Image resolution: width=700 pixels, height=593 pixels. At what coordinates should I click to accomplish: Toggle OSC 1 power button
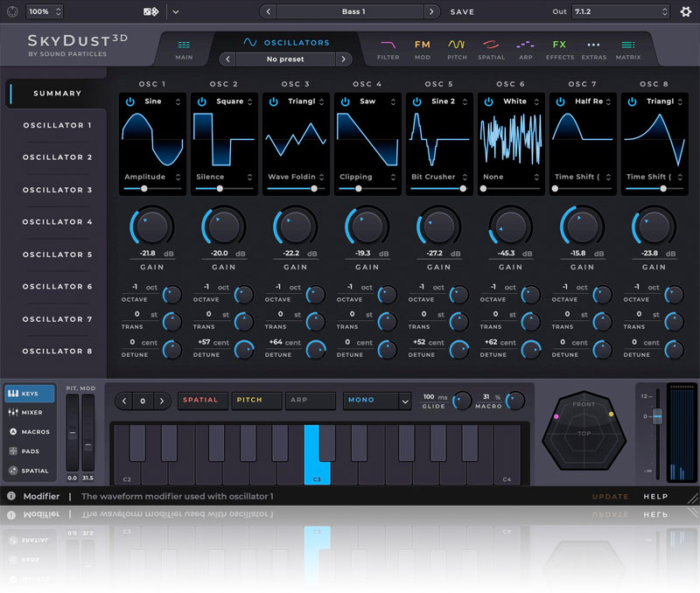(129, 101)
